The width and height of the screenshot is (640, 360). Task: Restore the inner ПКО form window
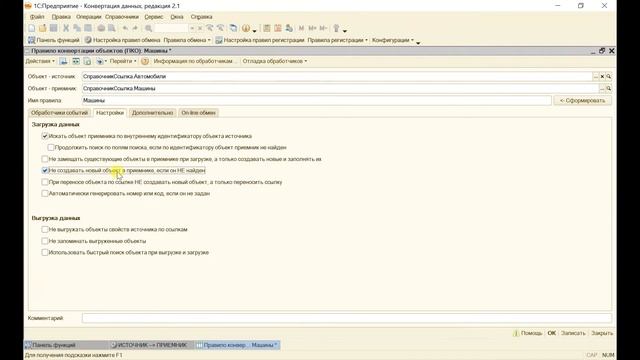coord(602,51)
